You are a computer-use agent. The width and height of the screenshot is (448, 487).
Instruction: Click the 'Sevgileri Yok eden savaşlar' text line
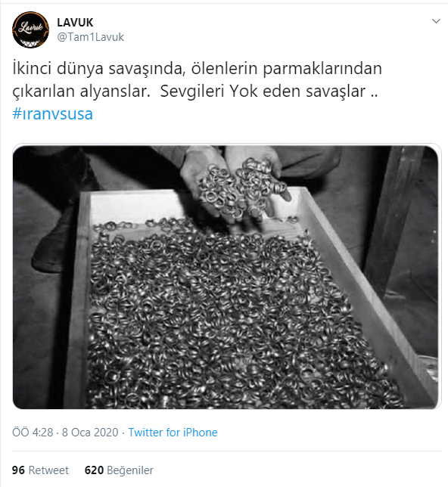tap(263, 92)
